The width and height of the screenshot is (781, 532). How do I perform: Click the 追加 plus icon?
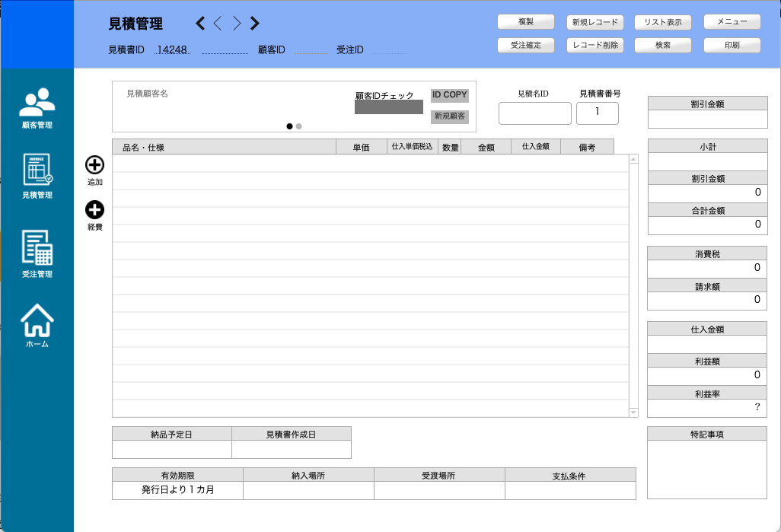coord(94,165)
